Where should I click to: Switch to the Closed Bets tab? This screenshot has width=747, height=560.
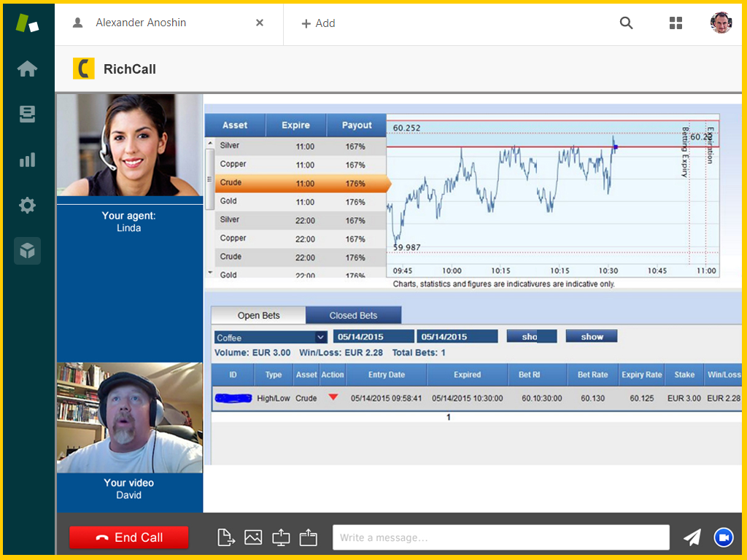point(353,315)
